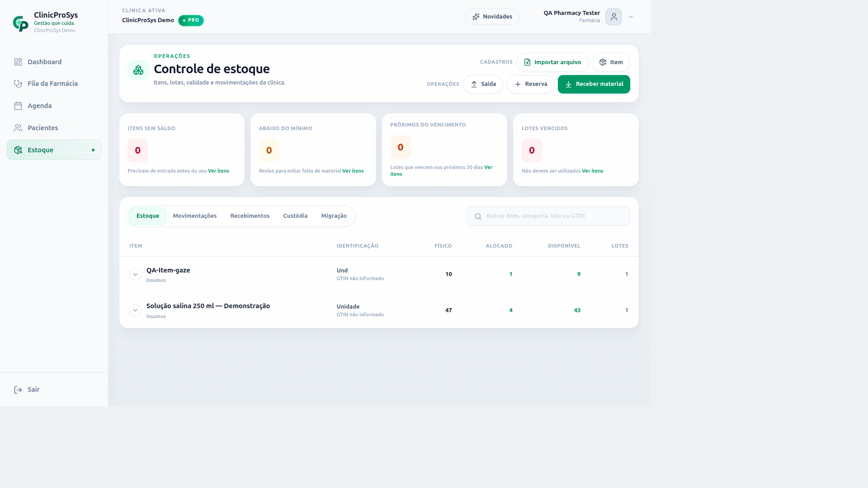Click the Saída operation button
Viewport: 868px width, 488px height.
point(483,84)
